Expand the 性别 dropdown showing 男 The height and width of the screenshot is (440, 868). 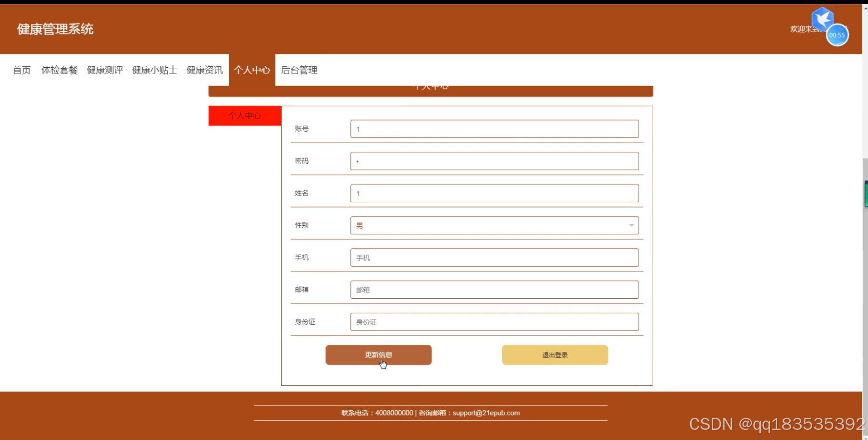[495, 225]
